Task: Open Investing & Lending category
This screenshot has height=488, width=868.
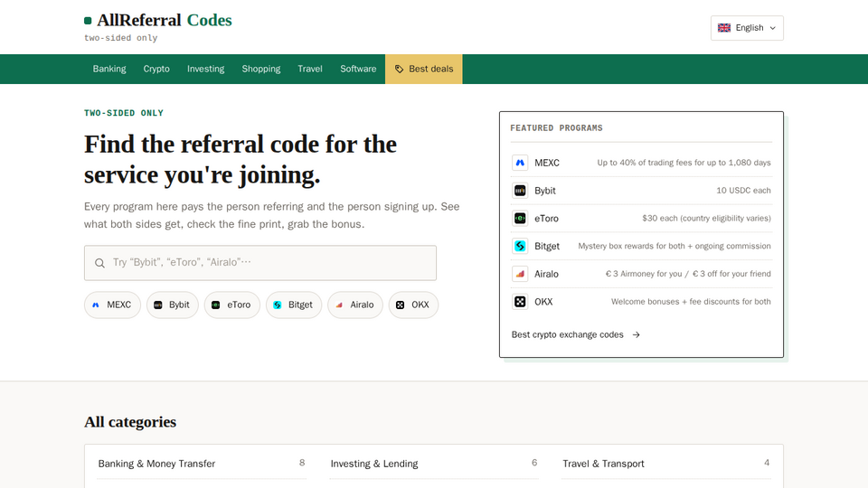Action: [434, 464]
